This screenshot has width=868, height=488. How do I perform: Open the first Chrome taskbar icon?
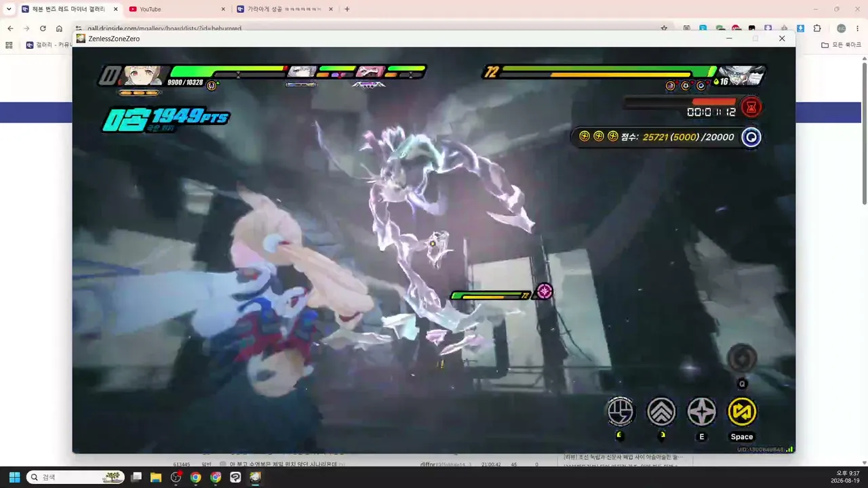click(x=196, y=477)
